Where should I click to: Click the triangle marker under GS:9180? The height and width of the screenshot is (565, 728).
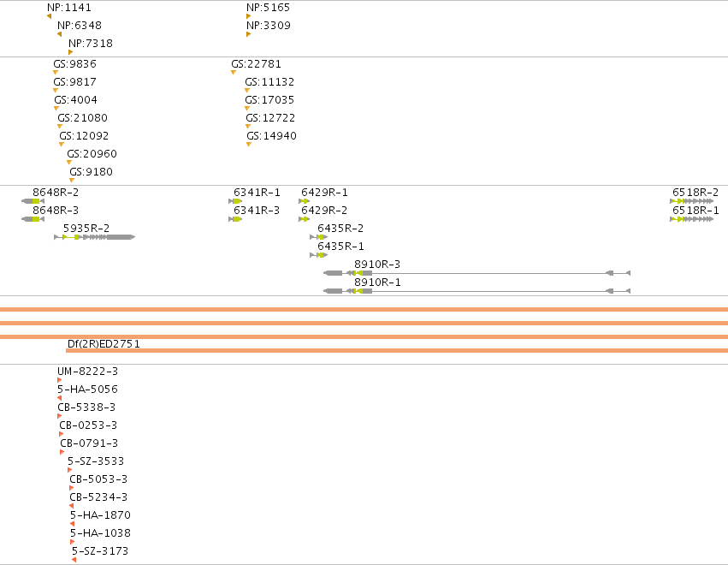tap(72, 181)
